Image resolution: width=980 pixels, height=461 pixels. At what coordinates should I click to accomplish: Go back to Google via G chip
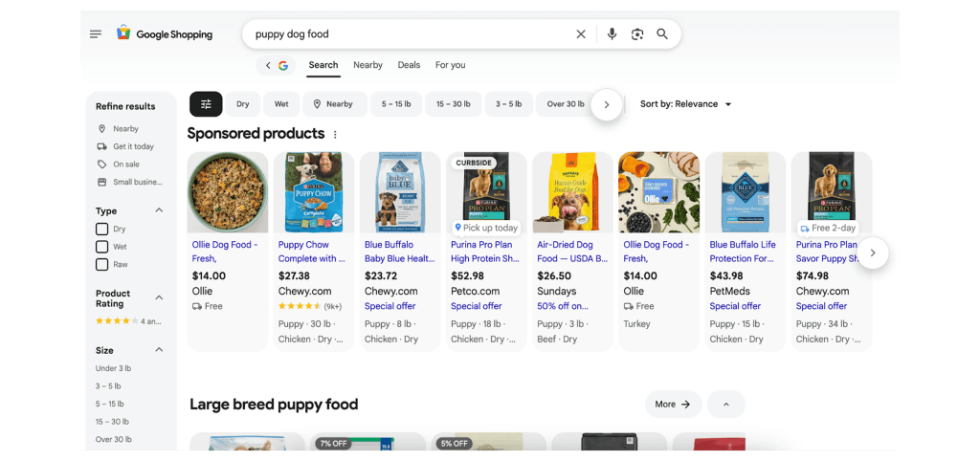click(277, 65)
